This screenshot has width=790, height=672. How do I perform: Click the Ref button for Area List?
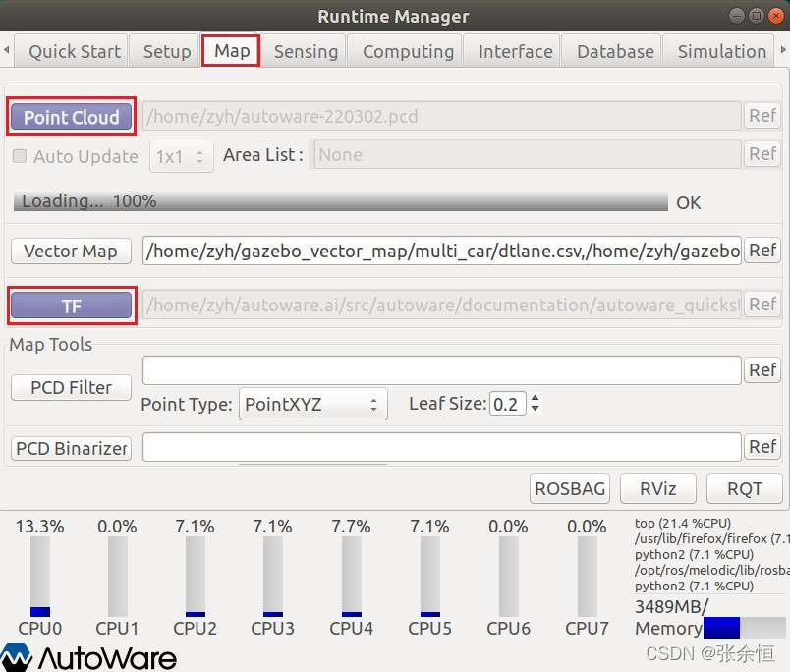tap(762, 154)
